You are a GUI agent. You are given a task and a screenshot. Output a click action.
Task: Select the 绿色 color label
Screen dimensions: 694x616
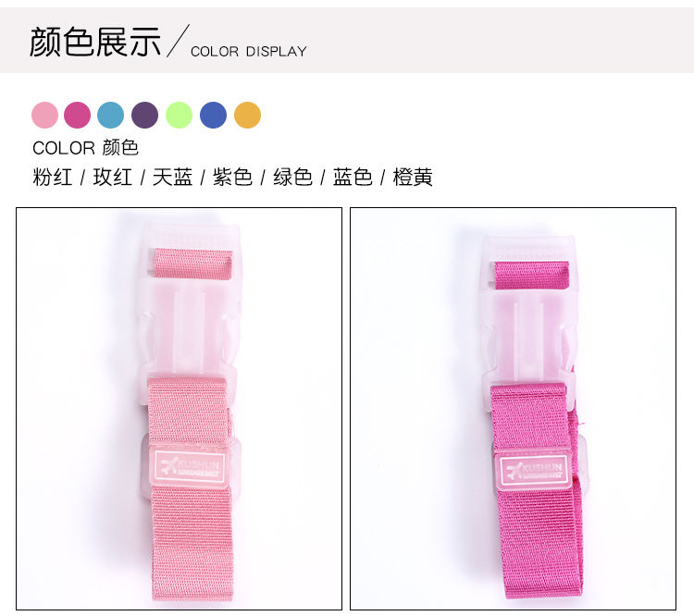point(292,177)
